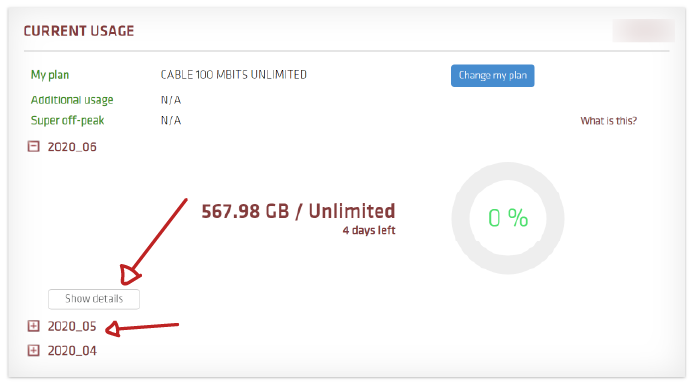Select the 2020_06 month label
693x387 pixels.
[72, 147]
